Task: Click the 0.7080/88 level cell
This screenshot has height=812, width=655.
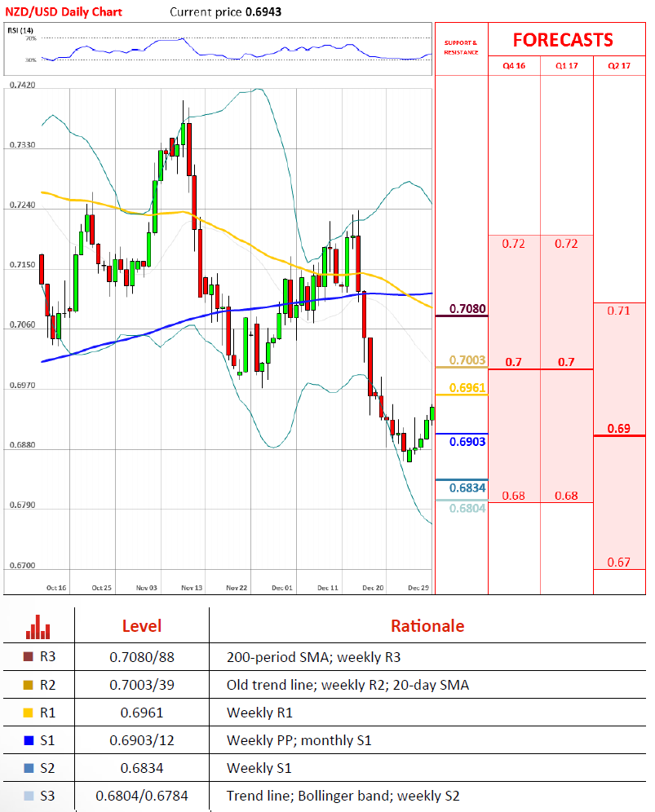Action: [142, 657]
